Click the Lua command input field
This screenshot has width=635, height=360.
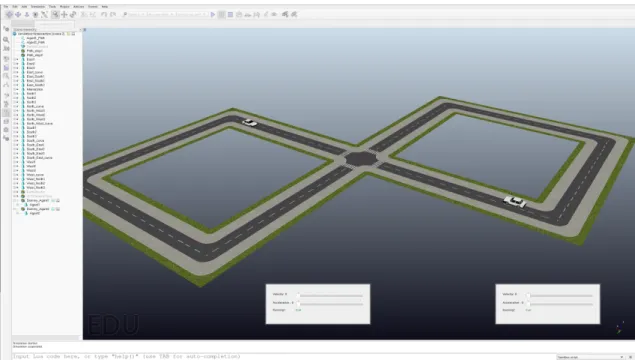tap(283, 356)
